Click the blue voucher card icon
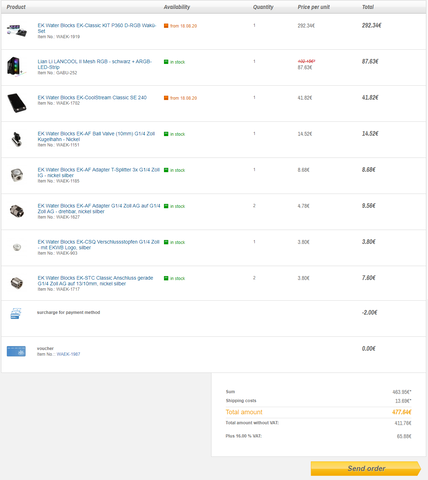Screen dimensions: 428x480 point(16,351)
